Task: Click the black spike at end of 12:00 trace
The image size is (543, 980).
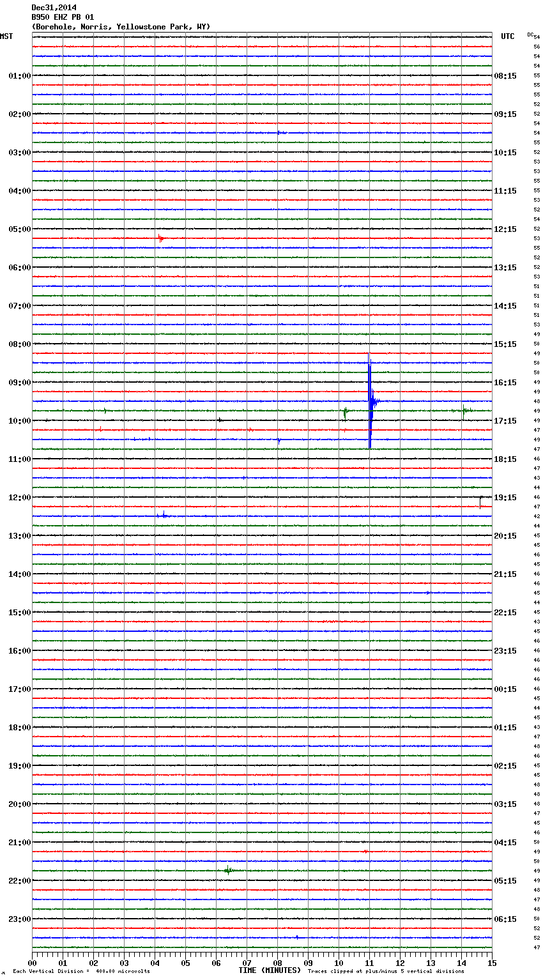Action: pos(480,501)
